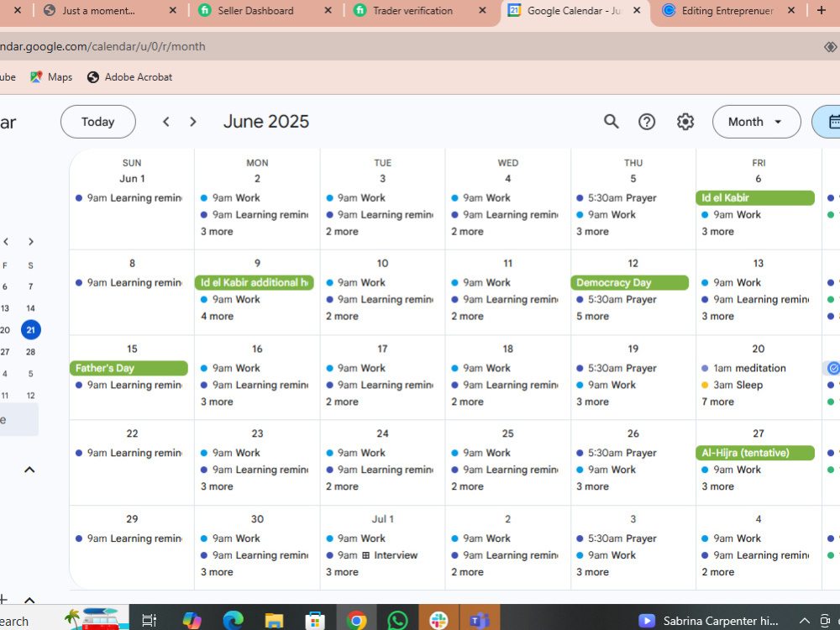840x630 pixels.
Task: Open the Democracy Day event
Action: coord(629,282)
